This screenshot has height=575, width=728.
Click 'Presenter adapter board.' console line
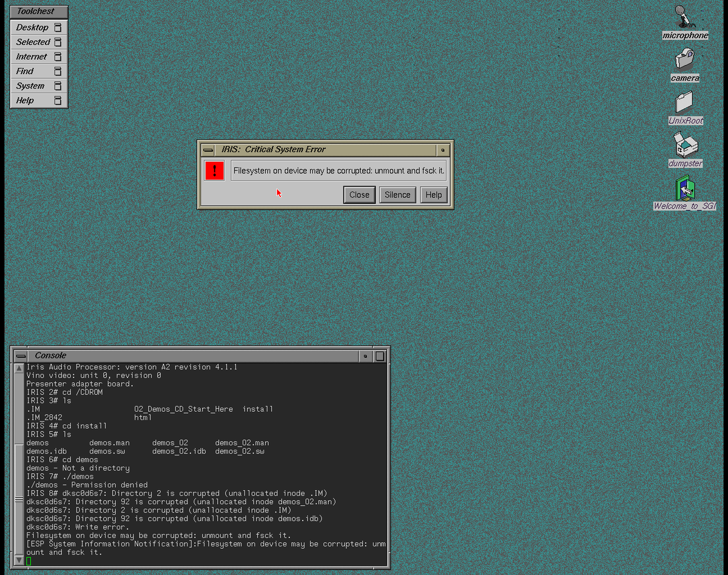coord(80,384)
